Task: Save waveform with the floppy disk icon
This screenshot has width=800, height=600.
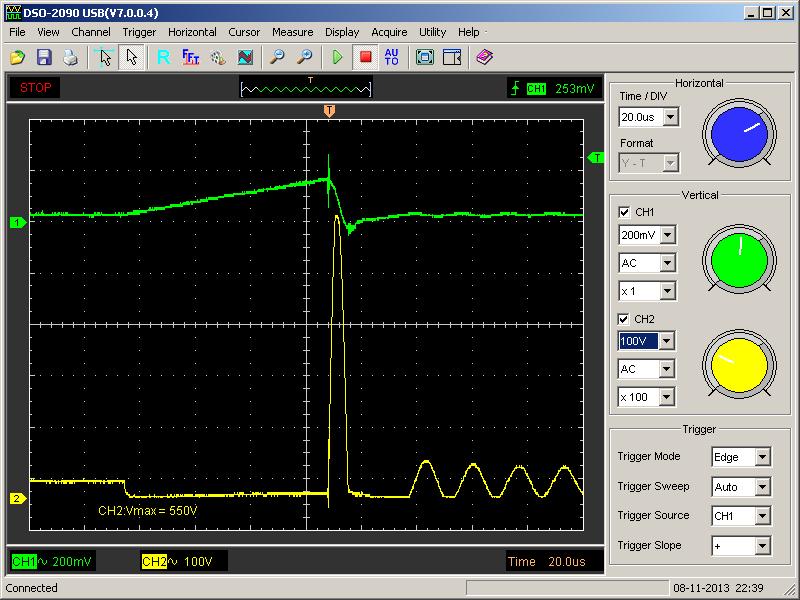Action: (44, 57)
